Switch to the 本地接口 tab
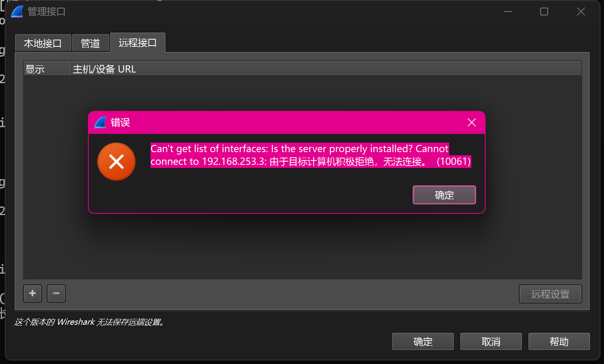Viewport: 604px width, 364px height. pos(43,43)
